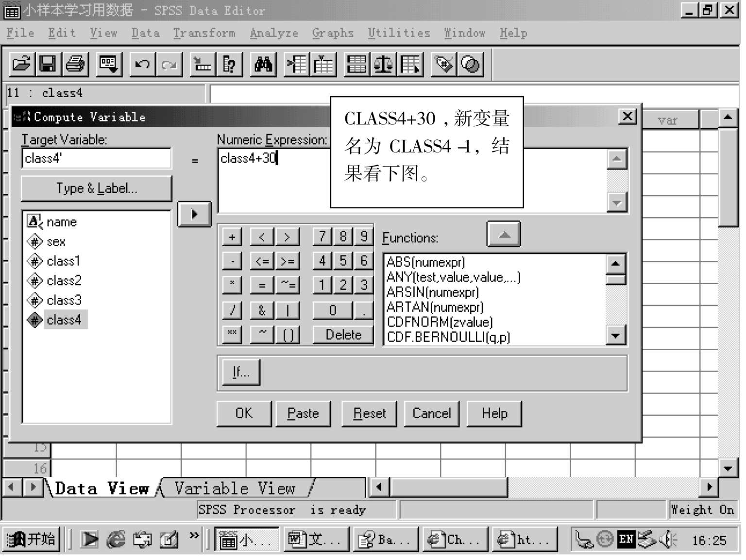The height and width of the screenshot is (560, 746).
Task: Click the Insert Variable toolbar icon
Action: coord(323,64)
